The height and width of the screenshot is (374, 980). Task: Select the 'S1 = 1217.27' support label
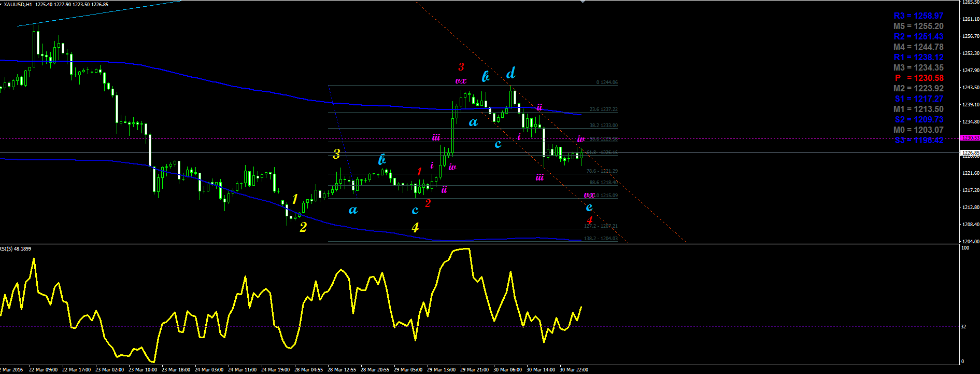click(x=919, y=99)
